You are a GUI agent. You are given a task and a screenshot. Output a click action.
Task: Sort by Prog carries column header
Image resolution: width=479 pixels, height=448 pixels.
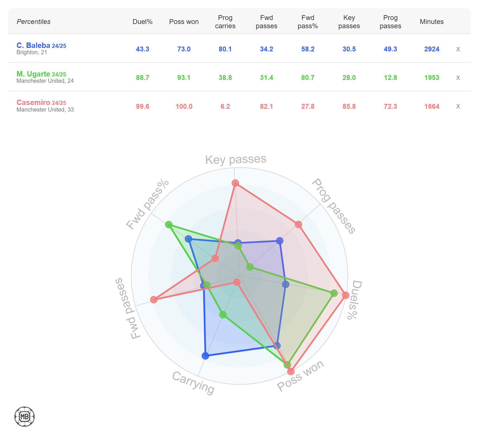click(225, 22)
